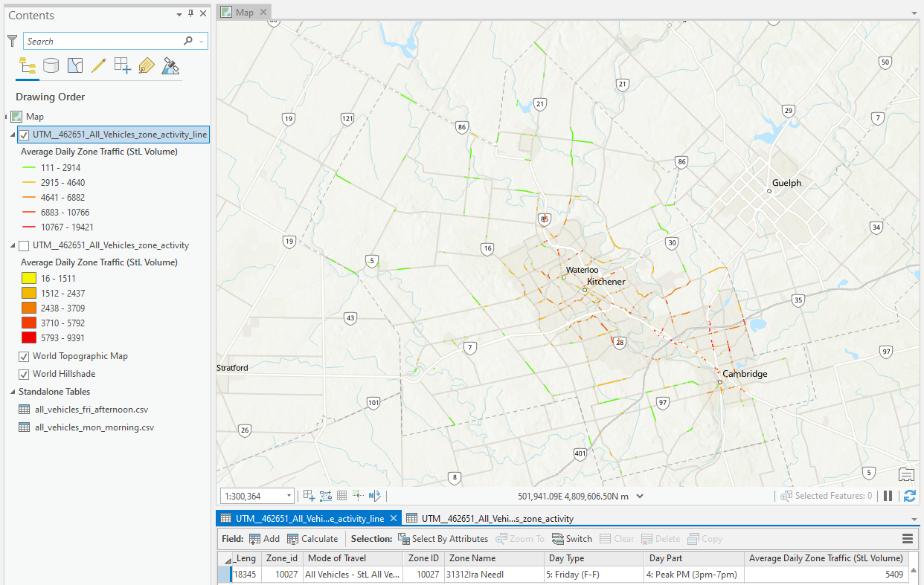The height and width of the screenshot is (585, 924).
Task: Switch to the zone_activity attribute table tab
Action: tap(497, 518)
